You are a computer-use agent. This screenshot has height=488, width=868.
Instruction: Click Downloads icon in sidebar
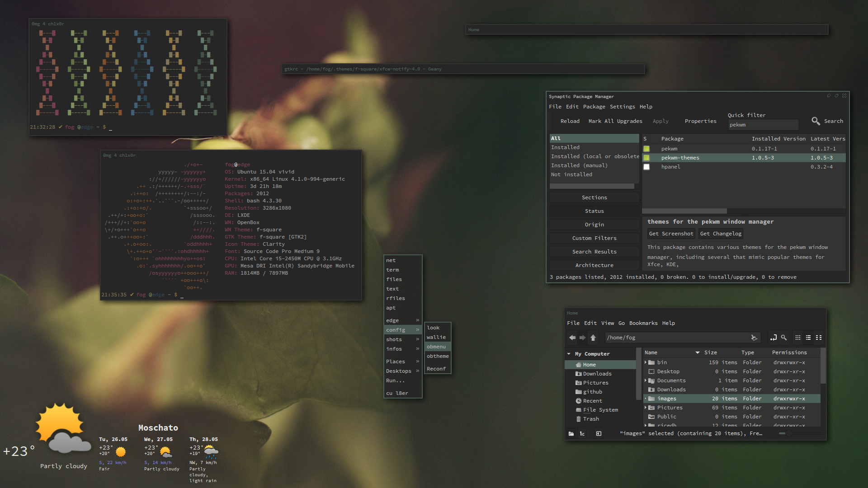click(x=578, y=374)
